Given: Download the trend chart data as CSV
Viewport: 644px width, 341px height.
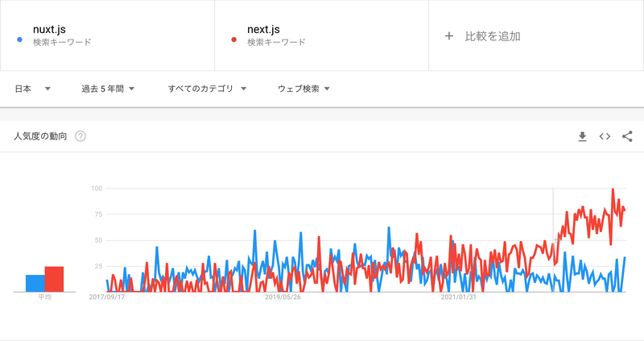Looking at the screenshot, I should pyautogui.click(x=583, y=136).
